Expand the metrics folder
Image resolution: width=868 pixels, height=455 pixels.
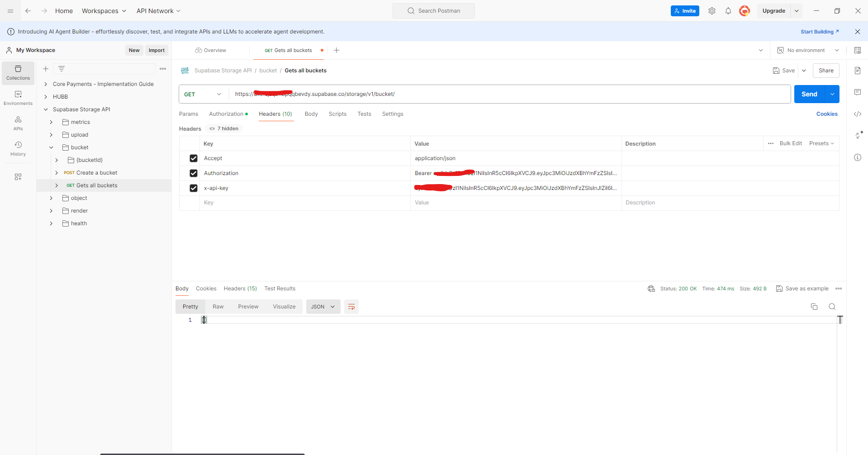pyautogui.click(x=51, y=122)
